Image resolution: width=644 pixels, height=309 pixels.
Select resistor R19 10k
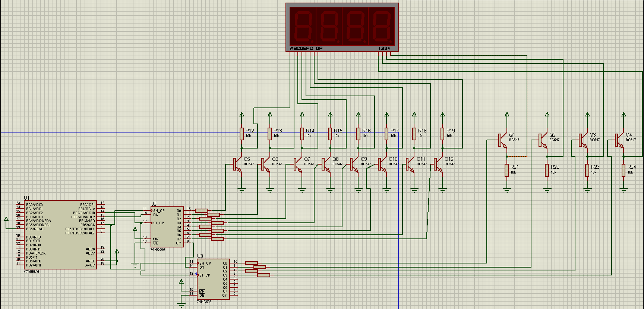tap(443, 134)
